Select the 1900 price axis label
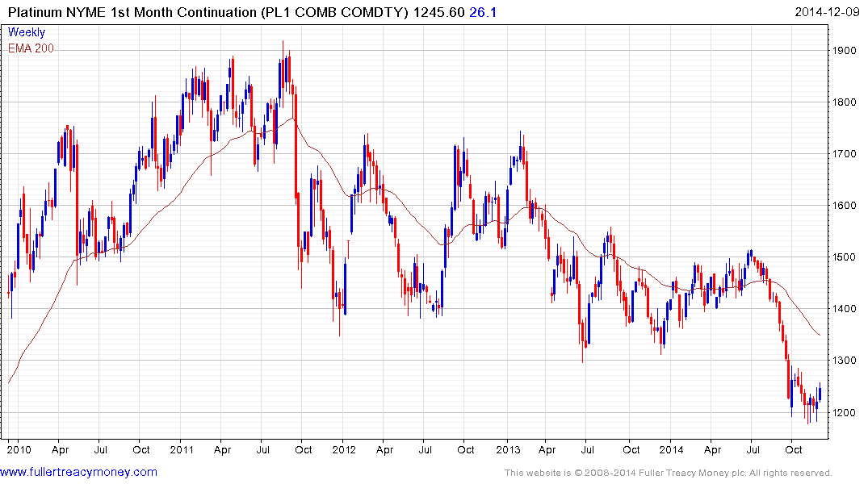 tap(845, 50)
